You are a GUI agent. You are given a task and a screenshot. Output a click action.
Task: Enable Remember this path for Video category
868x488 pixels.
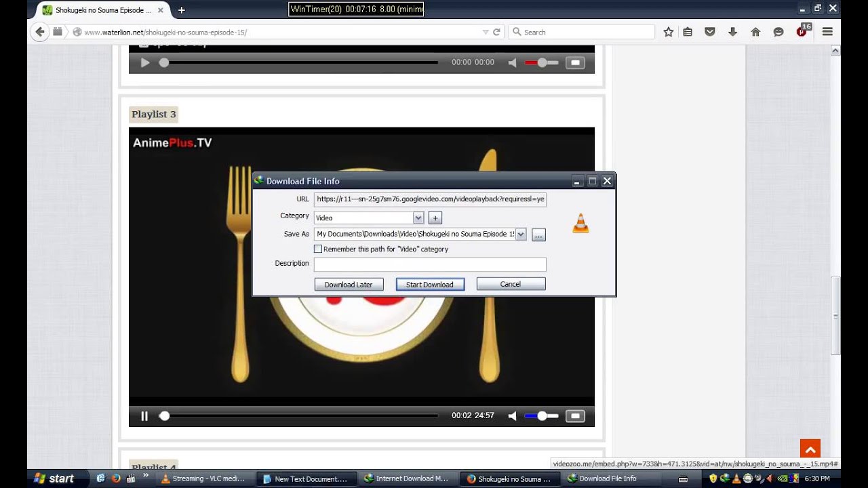(x=318, y=249)
